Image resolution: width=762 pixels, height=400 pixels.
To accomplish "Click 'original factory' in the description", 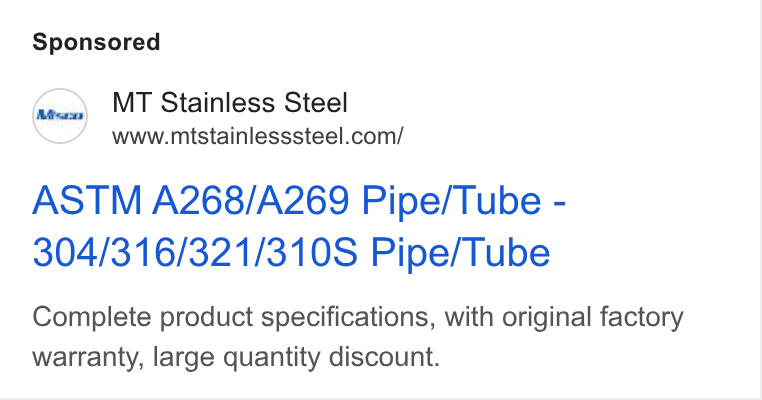I will [x=593, y=317].
